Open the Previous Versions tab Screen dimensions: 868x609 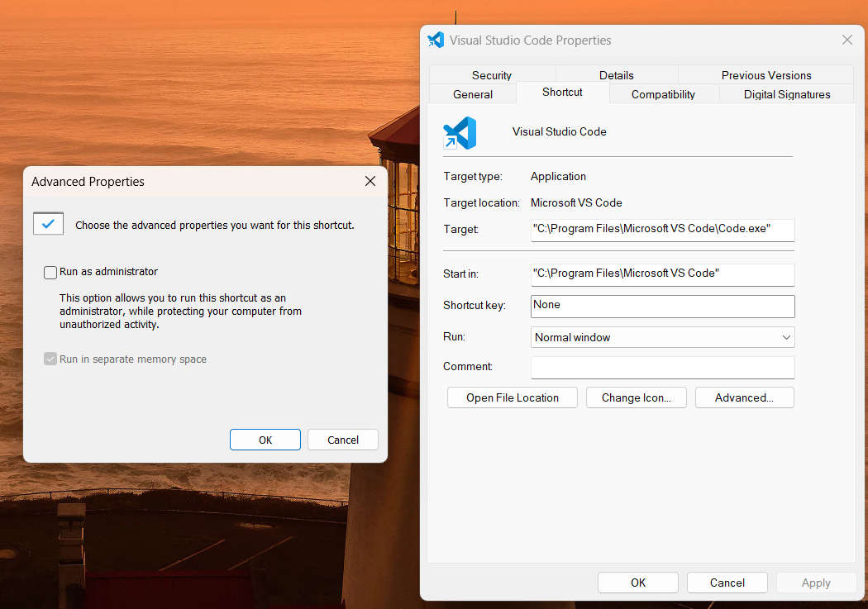[x=766, y=75]
